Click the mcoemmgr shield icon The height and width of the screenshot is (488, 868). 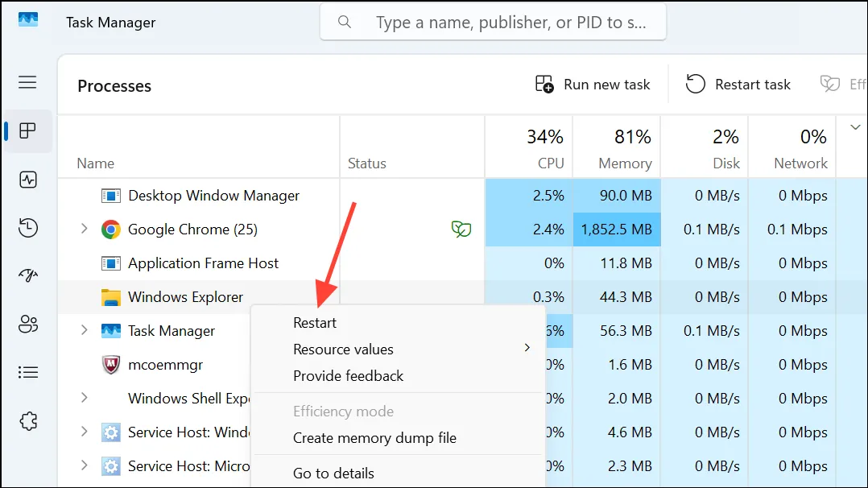click(x=111, y=365)
